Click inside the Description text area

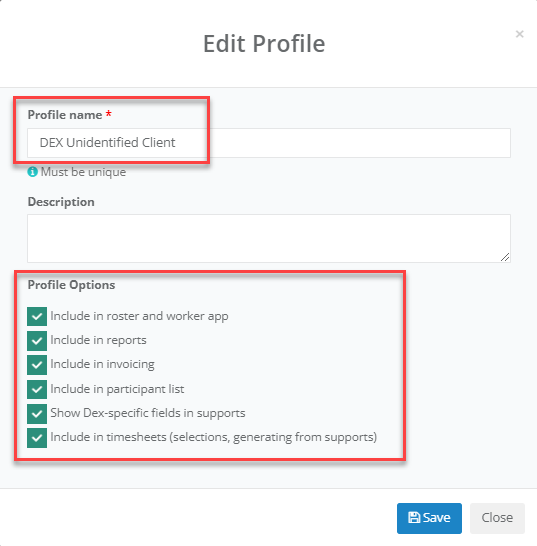pyautogui.click(x=269, y=239)
